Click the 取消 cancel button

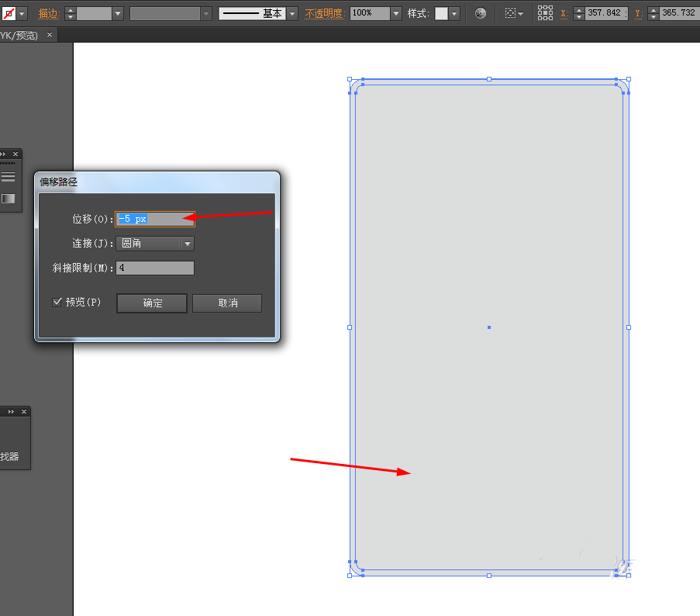coord(227,303)
